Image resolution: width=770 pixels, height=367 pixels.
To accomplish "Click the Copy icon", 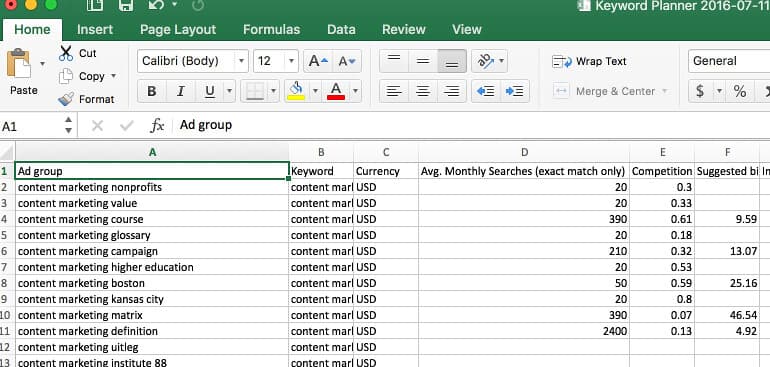I will [66, 76].
